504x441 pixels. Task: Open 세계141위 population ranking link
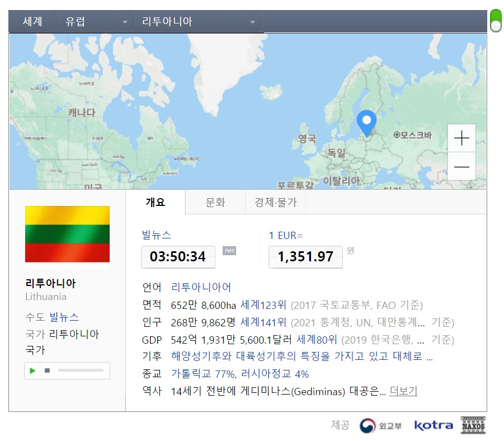[263, 322]
